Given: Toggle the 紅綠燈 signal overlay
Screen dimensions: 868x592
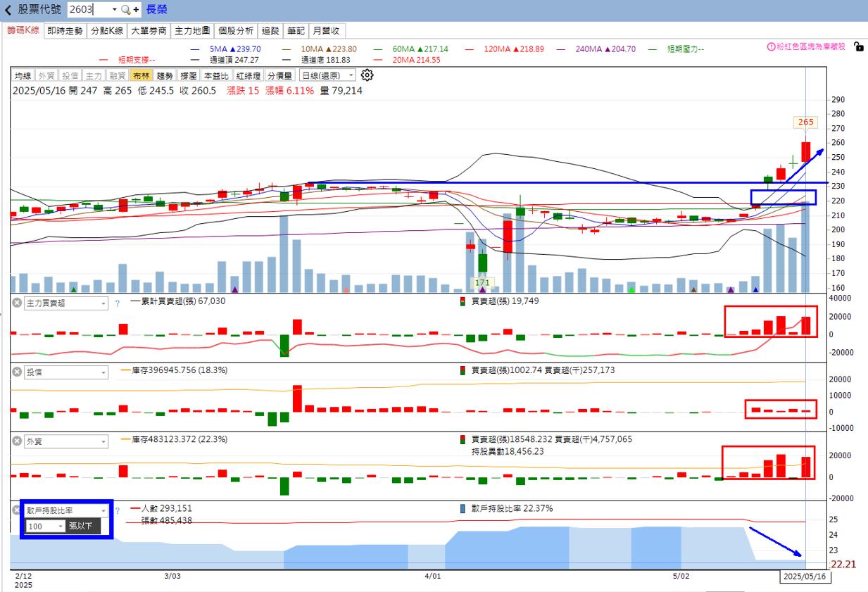Looking at the screenshot, I should (249, 75).
